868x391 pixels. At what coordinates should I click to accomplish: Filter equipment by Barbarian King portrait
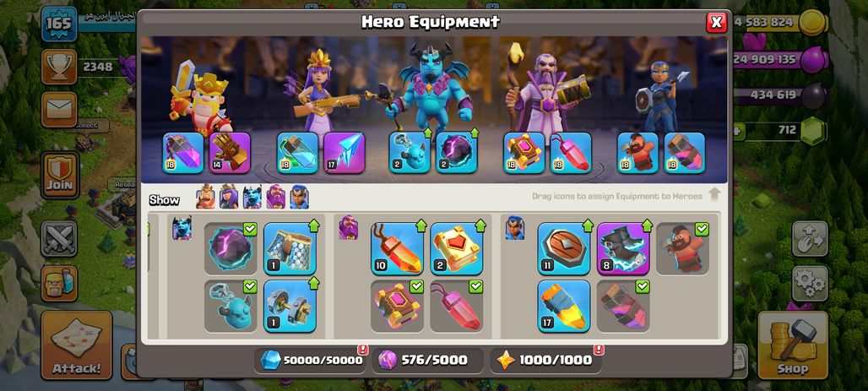tap(205, 197)
